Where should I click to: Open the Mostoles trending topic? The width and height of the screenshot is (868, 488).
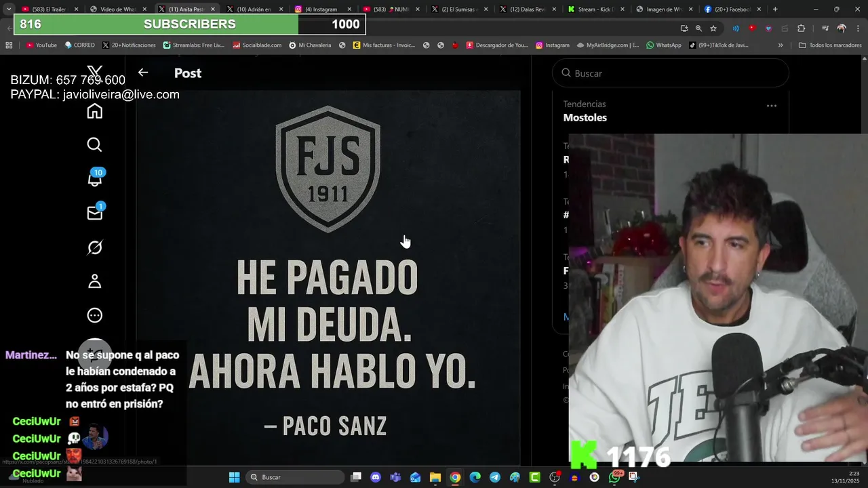pos(585,117)
